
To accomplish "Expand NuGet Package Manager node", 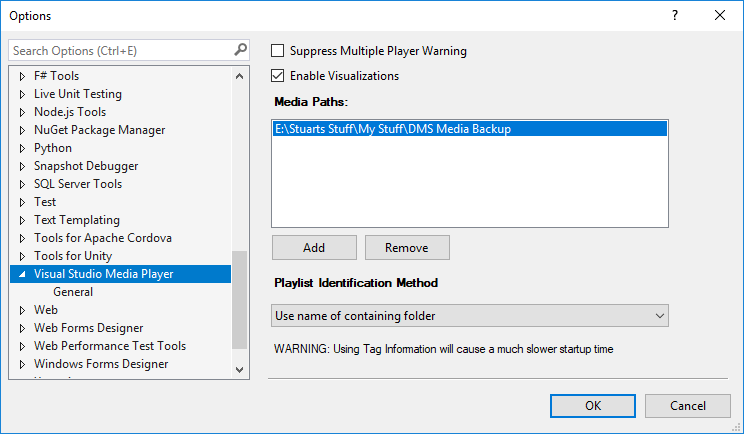I will (x=22, y=130).
